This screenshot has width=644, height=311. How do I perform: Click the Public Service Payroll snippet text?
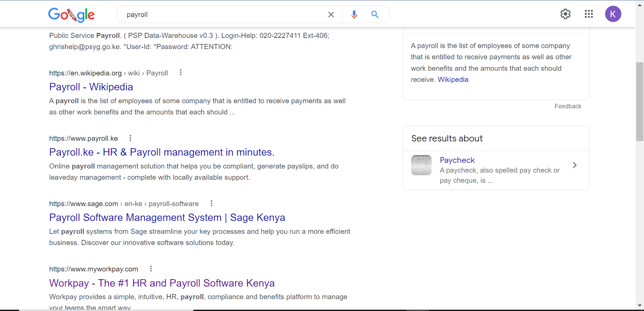tap(189, 41)
